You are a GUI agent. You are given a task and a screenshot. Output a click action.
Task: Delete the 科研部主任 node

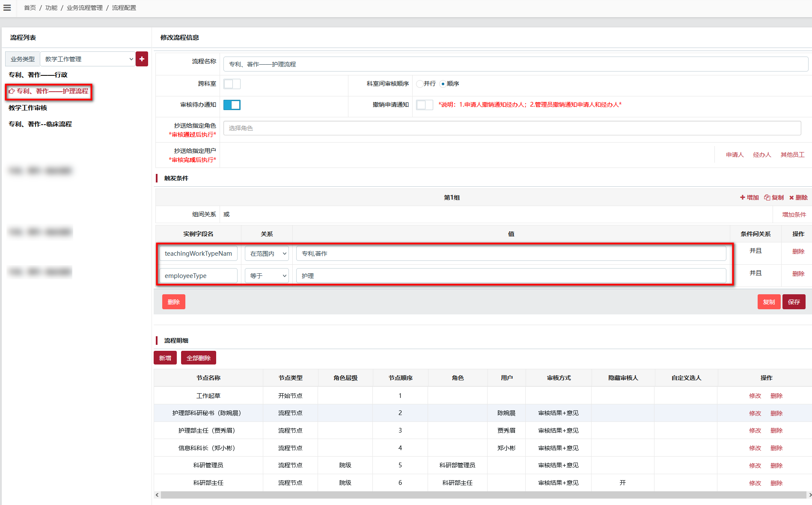776,483
